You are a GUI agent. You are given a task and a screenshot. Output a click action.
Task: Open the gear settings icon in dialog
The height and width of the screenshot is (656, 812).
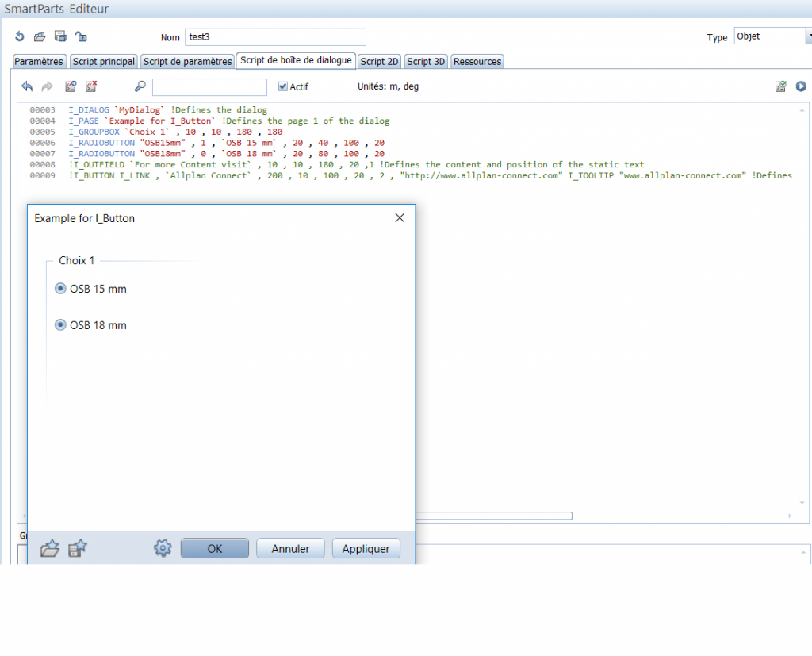[x=163, y=548]
